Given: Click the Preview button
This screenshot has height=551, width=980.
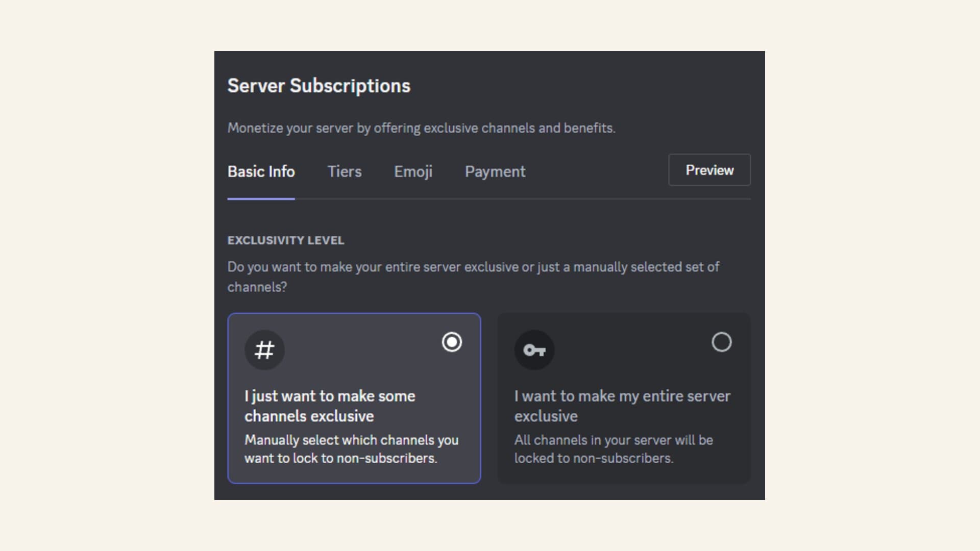Looking at the screenshot, I should pos(709,170).
